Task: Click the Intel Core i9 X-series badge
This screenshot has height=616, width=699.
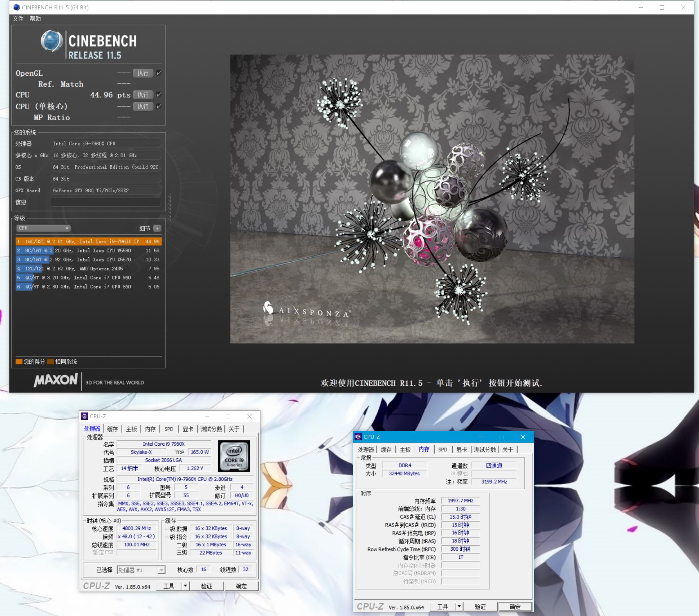Action: (x=234, y=456)
